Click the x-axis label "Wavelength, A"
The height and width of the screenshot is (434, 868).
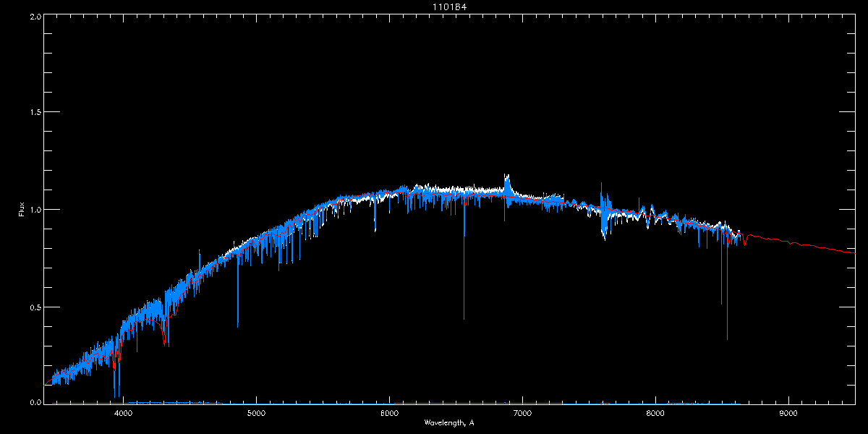449,422
